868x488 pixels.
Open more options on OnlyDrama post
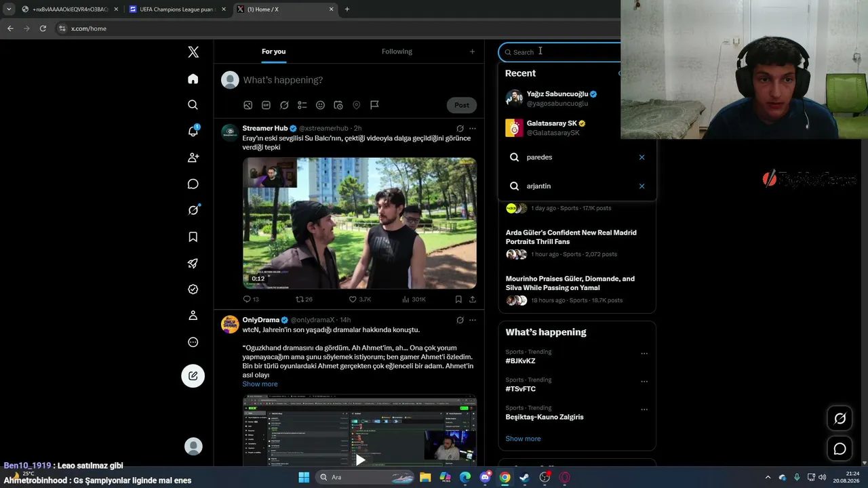pyautogui.click(x=473, y=320)
